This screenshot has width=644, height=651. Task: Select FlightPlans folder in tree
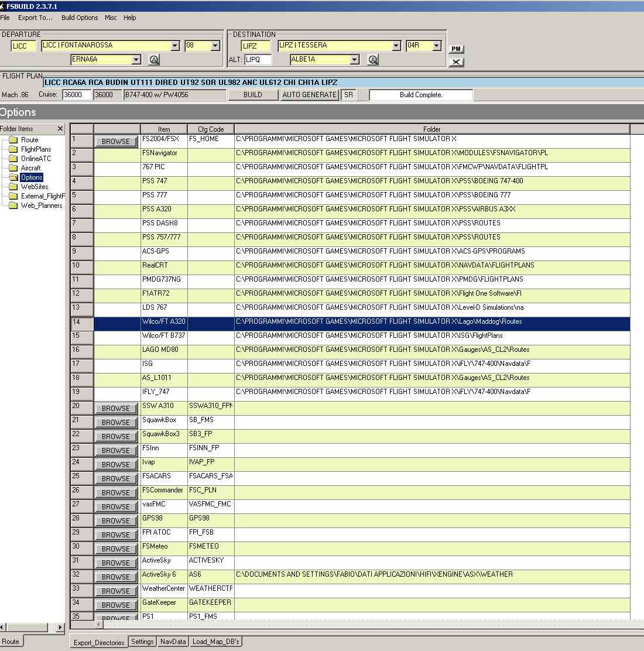point(36,149)
